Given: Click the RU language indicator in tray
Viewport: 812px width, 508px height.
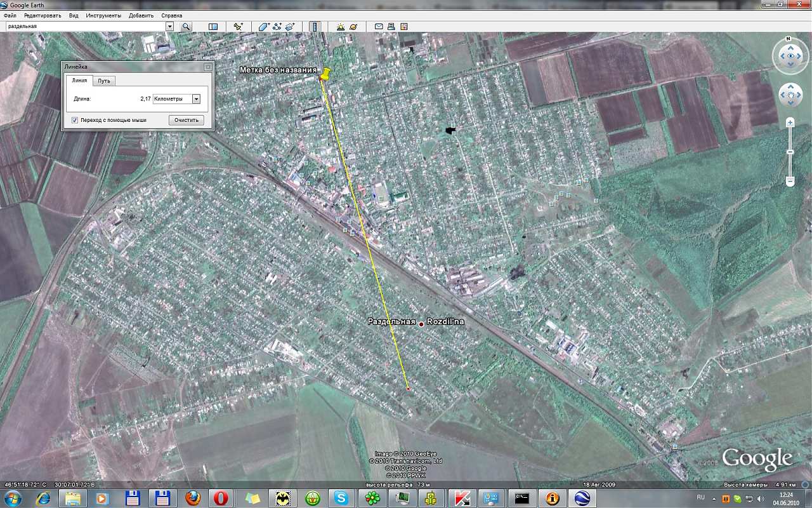Looking at the screenshot, I should 701,497.
